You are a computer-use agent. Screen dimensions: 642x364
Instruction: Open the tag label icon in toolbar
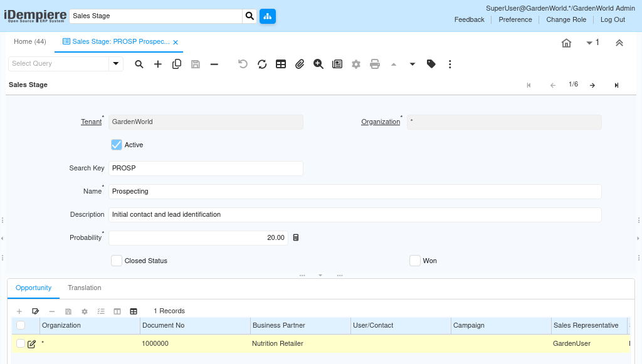431,64
